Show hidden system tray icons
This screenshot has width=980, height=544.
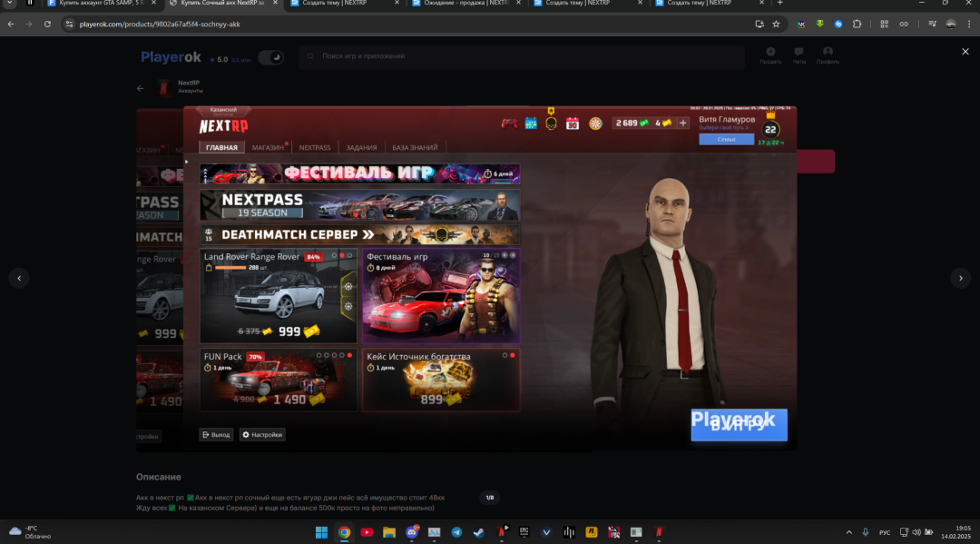tap(848, 532)
